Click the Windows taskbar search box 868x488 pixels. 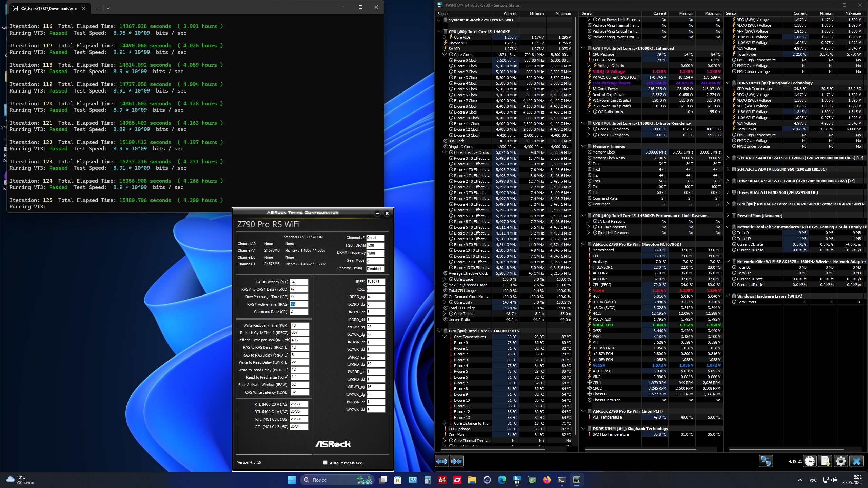[337, 480]
